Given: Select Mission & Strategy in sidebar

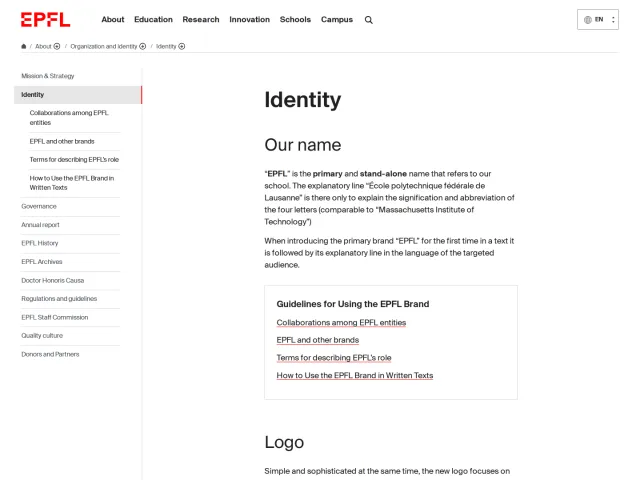Looking at the screenshot, I should [48, 76].
